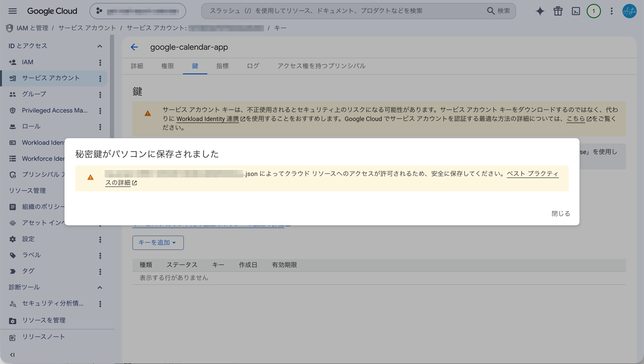Sort by the 有効期限 column header

point(284,265)
